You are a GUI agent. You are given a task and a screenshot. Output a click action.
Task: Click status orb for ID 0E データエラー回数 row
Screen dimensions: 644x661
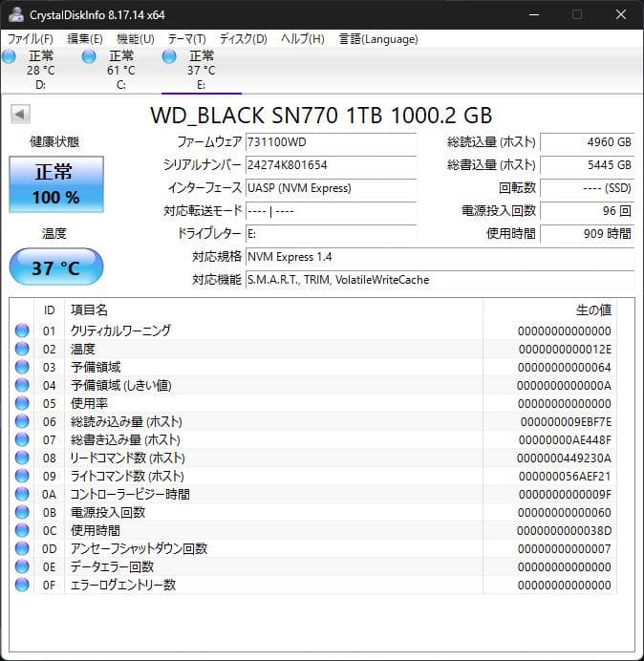pos(22,566)
